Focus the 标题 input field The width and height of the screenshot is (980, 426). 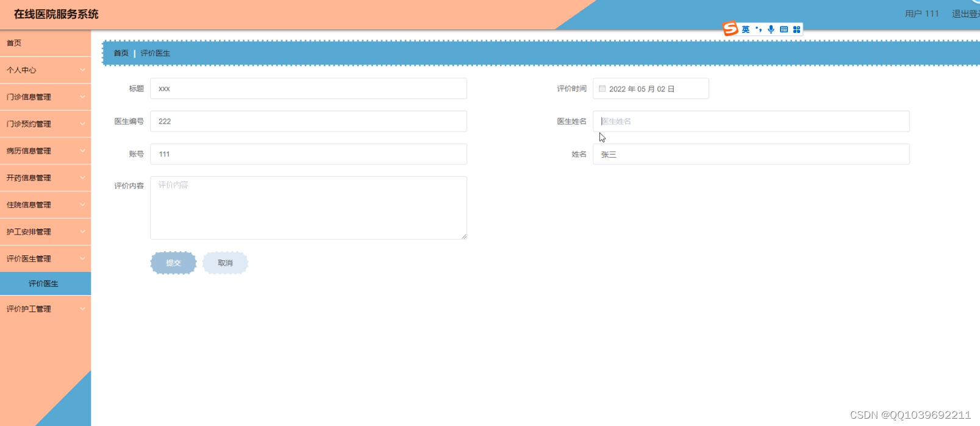(x=309, y=88)
